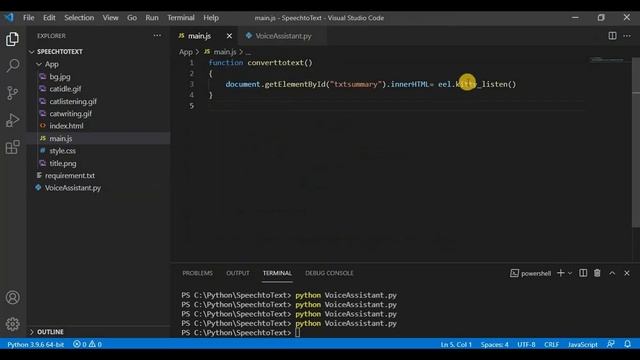Open requirement.txt in the explorer
640x360 pixels.
pyautogui.click(x=70, y=176)
